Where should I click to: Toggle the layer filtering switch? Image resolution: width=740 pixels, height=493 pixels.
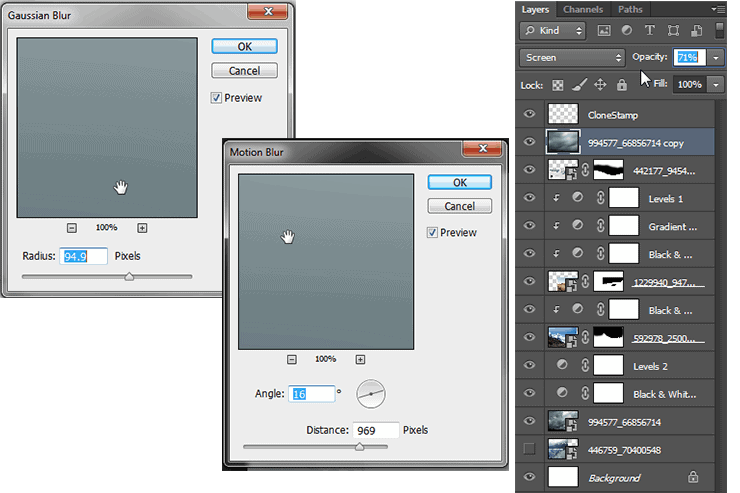pos(720,31)
